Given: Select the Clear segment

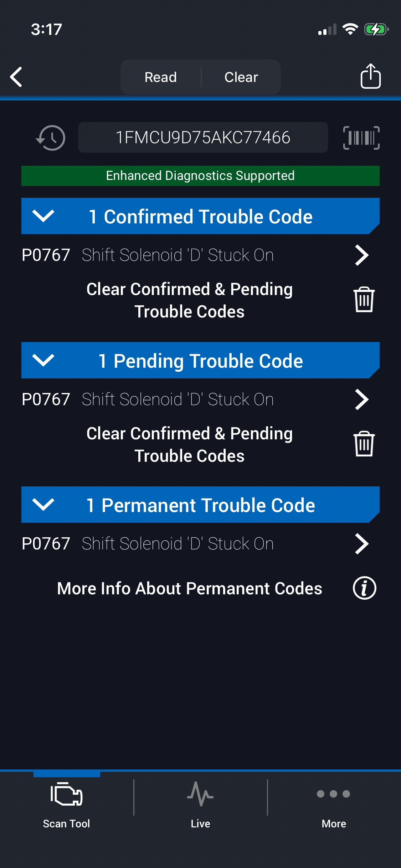Looking at the screenshot, I should tap(241, 77).
